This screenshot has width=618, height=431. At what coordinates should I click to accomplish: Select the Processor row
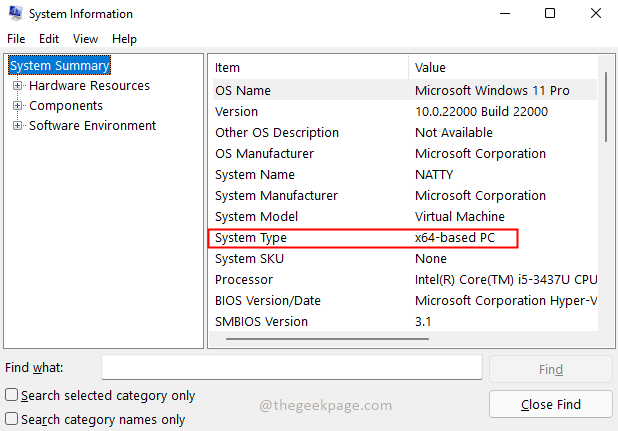pos(405,280)
